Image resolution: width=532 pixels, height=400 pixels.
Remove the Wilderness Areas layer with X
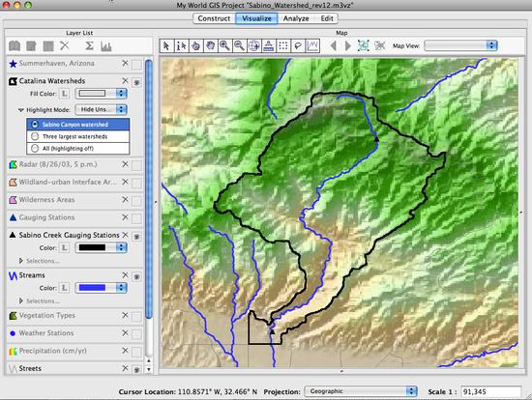tap(125, 199)
